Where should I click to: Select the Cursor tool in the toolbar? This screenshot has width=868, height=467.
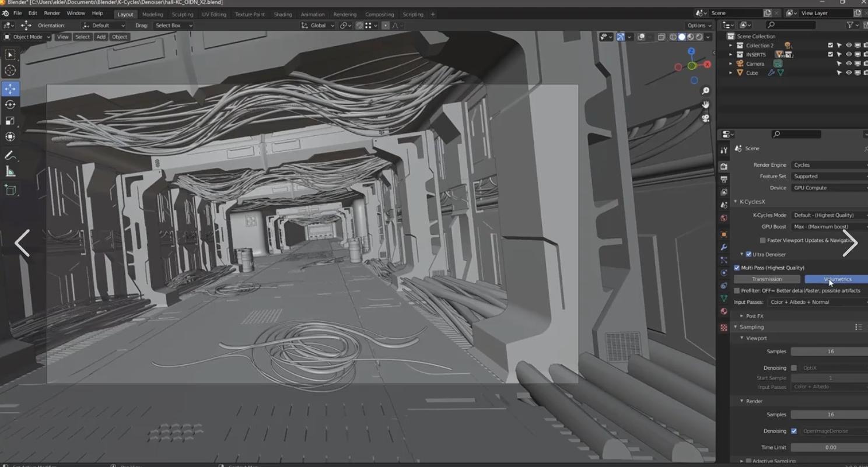tap(10, 71)
